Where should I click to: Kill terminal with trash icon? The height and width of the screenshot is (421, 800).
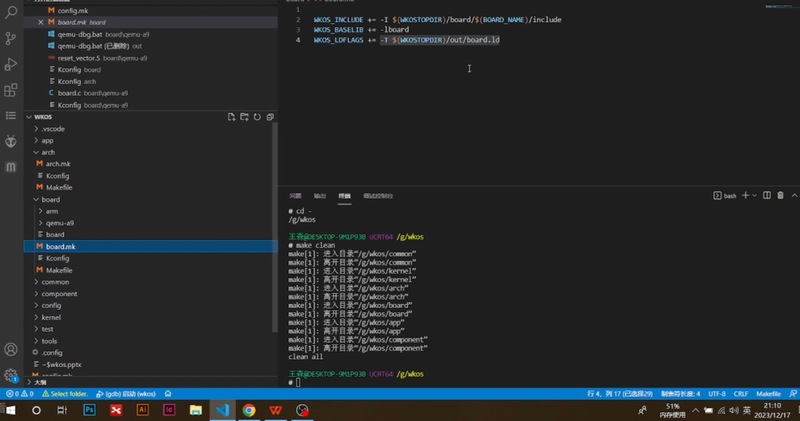[781, 195]
